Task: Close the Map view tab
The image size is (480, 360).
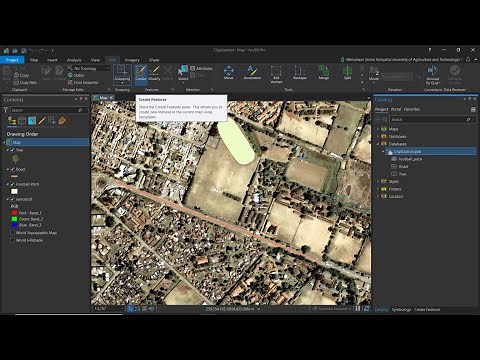Action: tap(111, 98)
